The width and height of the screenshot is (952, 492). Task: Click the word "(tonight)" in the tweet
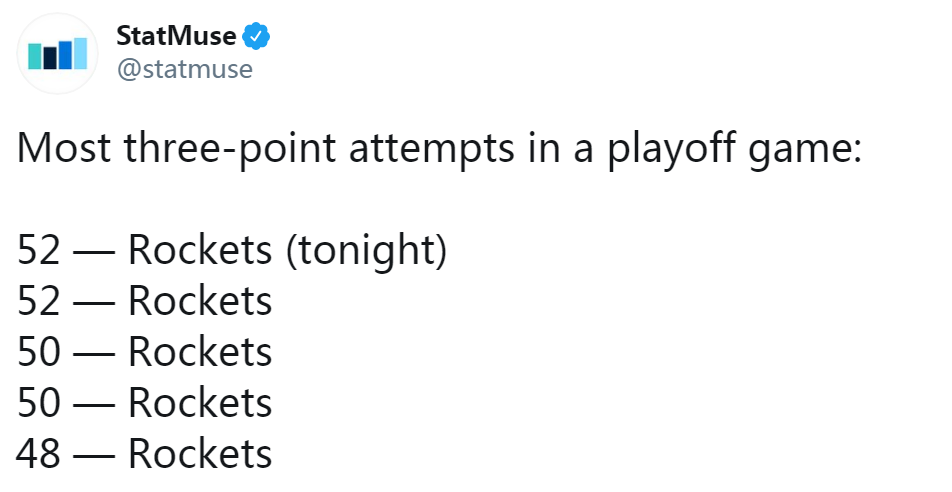(366, 250)
